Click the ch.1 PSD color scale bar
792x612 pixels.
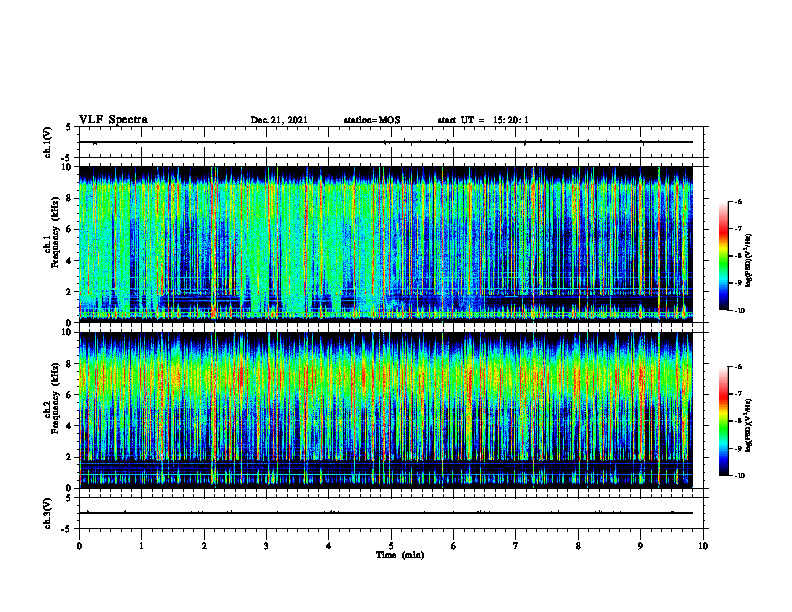pos(724,256)
